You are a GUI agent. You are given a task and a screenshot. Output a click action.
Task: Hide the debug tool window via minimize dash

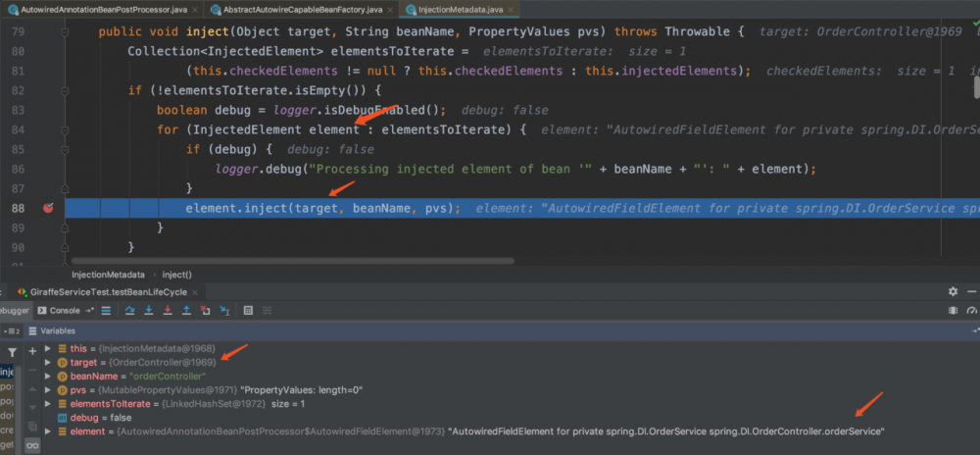pos(971,292)
